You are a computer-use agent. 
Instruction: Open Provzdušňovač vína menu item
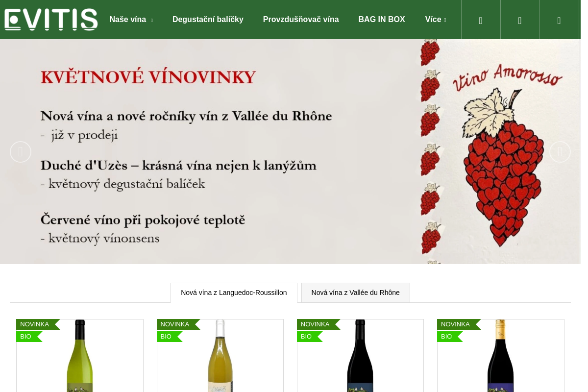301,20
